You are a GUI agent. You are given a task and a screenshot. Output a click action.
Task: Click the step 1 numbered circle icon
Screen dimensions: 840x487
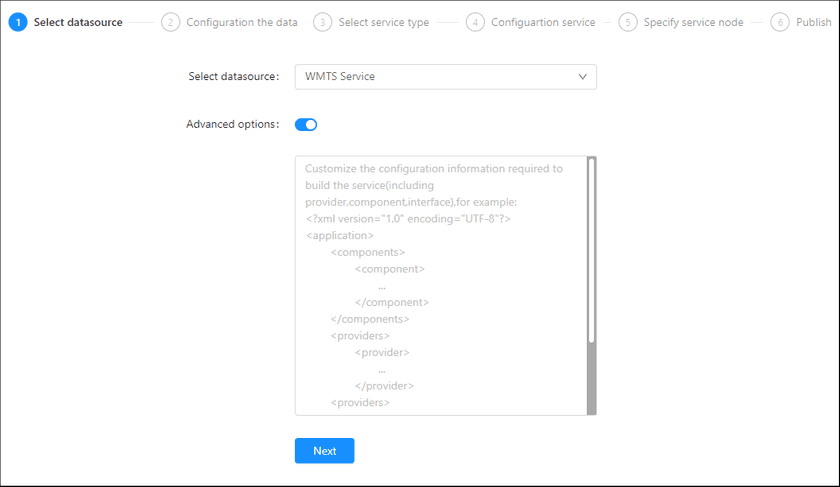tap(18, 22)
